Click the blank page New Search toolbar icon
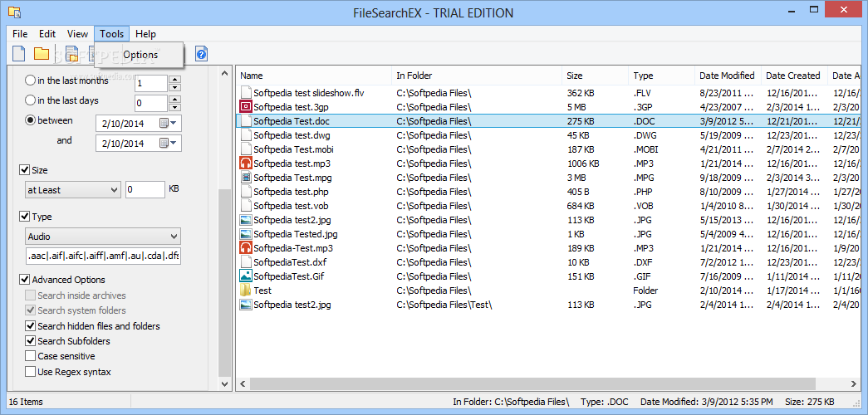Viewport: 868px width, 415px height. click(x=19, y=54)
